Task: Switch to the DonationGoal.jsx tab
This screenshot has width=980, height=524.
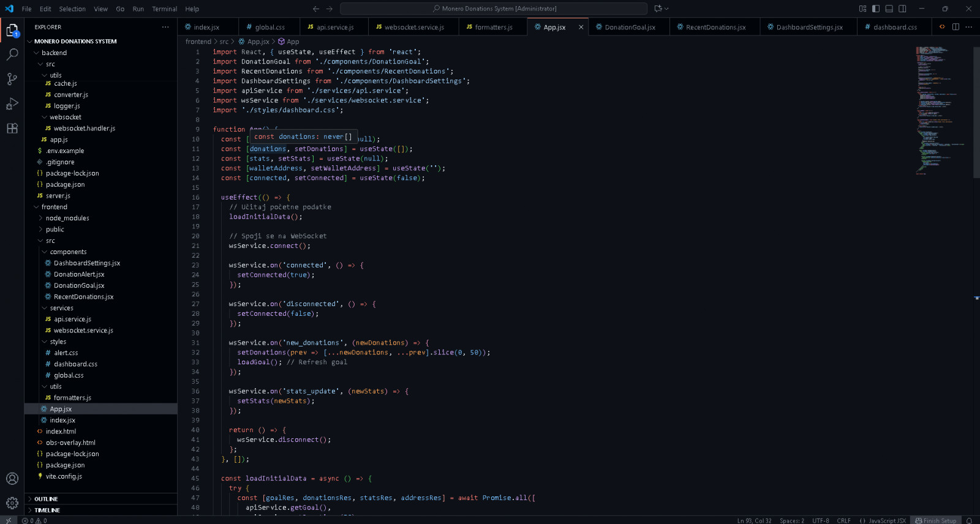Action: coord(630,28)
